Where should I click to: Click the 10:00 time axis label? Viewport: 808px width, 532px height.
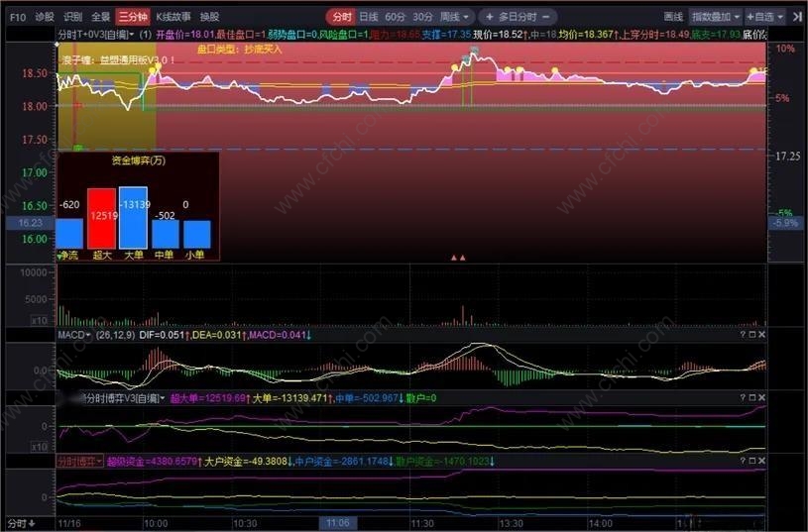coord(156,524)
